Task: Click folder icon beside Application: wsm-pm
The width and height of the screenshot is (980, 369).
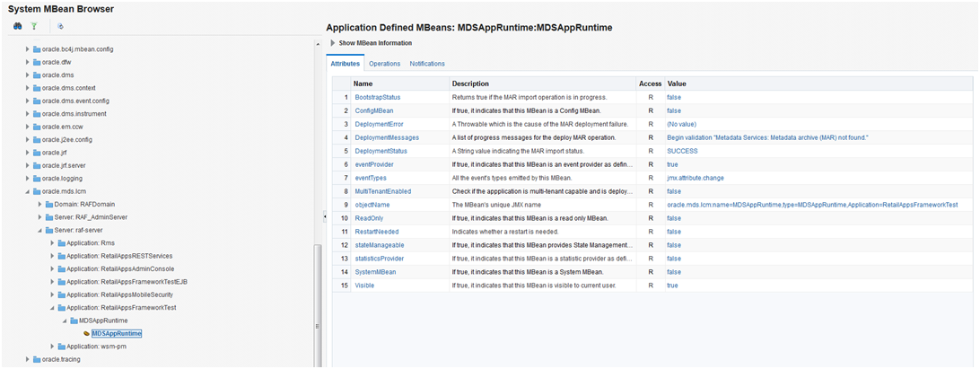Action: pos(62,347)
